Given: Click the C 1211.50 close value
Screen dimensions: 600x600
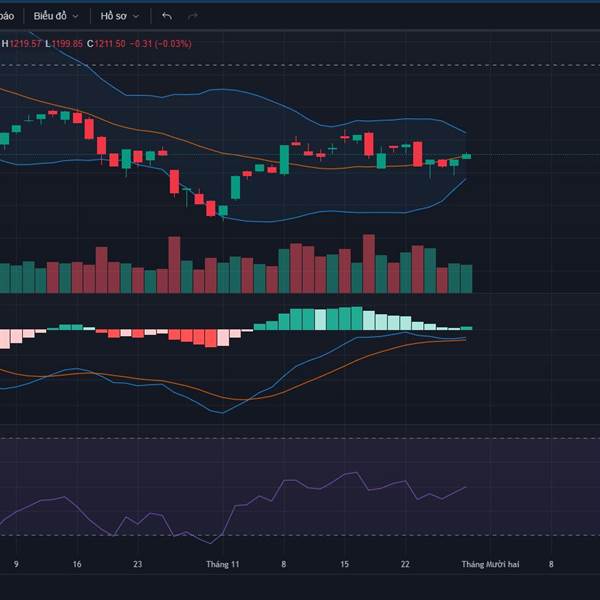Looking at the screenshot, I should click(x=106, y=44).
